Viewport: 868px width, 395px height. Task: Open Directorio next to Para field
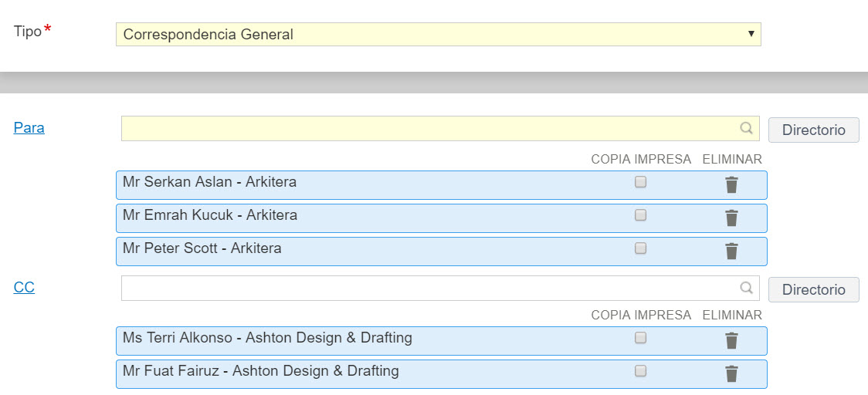point(813,130)
